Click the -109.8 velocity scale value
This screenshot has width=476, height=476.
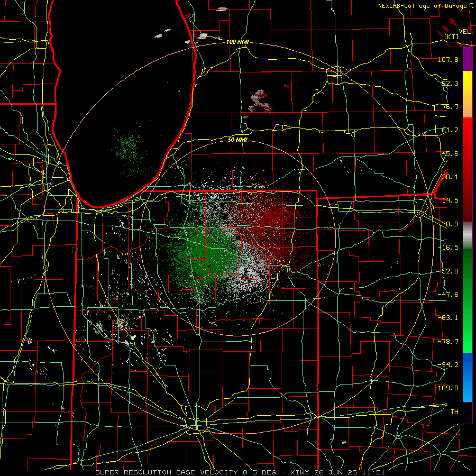click(446, 388)
